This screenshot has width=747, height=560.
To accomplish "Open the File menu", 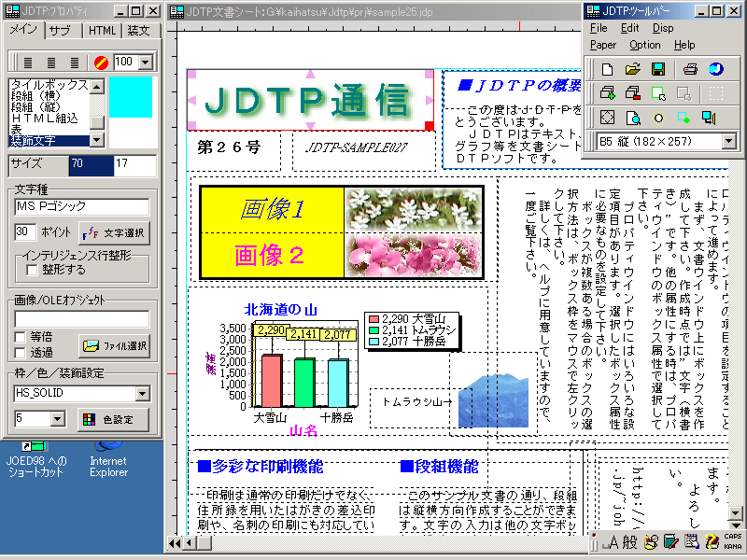I will pos(599,28).
